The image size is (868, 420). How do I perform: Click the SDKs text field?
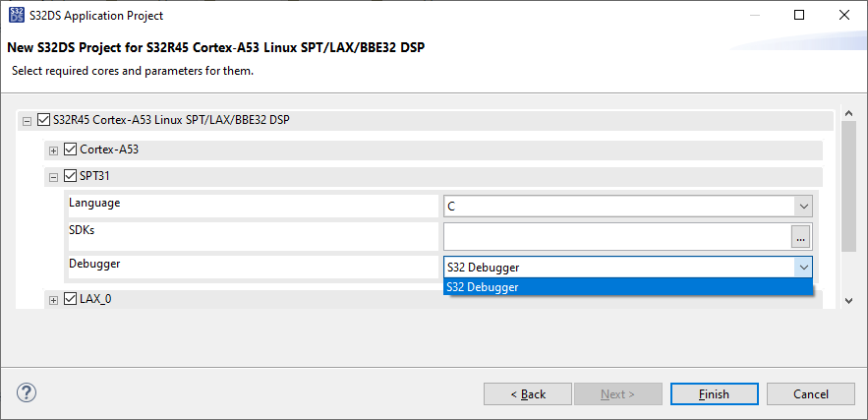616,237
